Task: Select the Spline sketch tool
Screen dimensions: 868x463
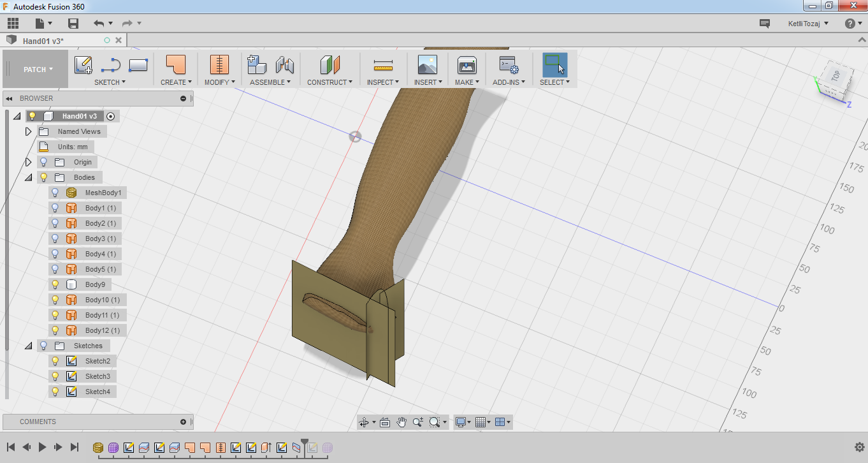Action: (x=111, y=65)
